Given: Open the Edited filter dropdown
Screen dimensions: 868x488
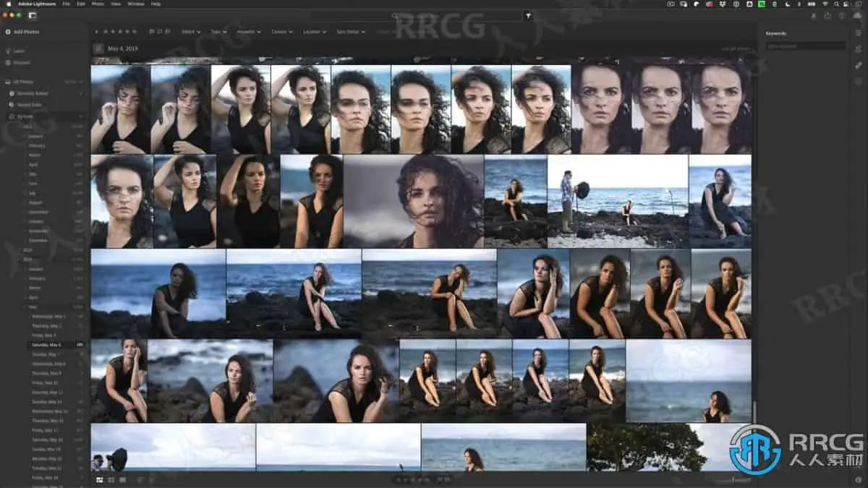Looking at the screenshot, I should point(192,32).
